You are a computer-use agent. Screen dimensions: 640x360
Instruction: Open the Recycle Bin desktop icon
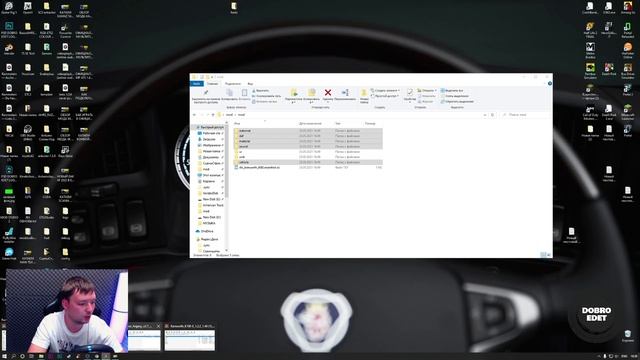coord(627,337)
